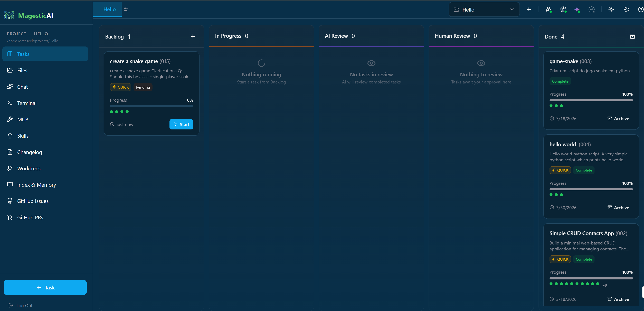Open the Simple CRUD Contacts App (002) title
Viewport: 644px width, 311px height.
(x=588, y=233)
